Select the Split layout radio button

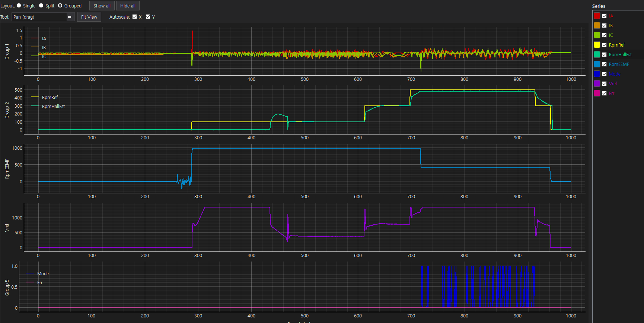click(x=41, y=6)
